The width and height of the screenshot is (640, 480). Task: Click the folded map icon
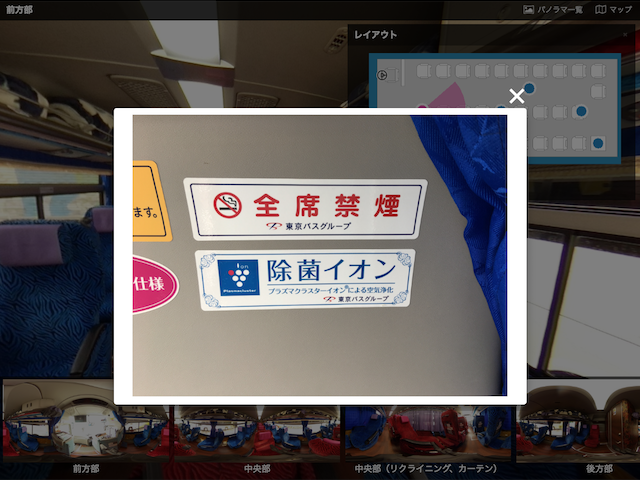tap(600, 9)
